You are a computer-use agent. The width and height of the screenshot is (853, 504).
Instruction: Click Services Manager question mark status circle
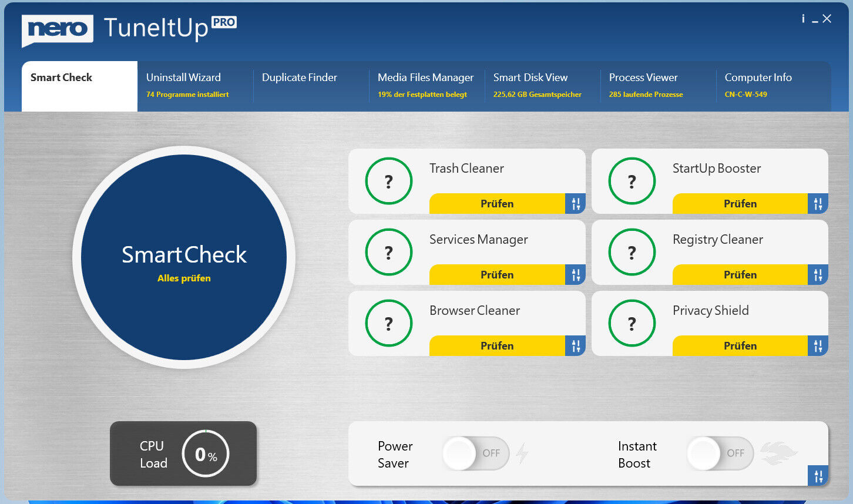(389, 252)
